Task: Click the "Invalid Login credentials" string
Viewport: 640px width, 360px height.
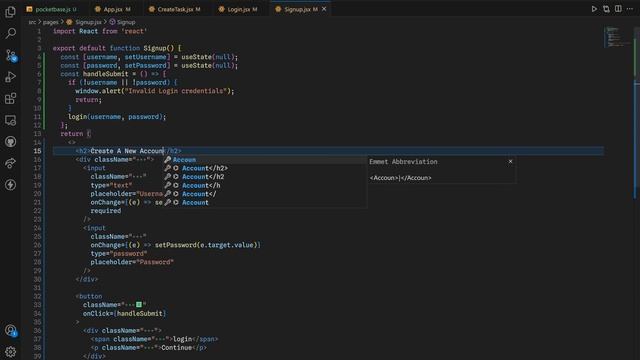Action: point(176,91)
